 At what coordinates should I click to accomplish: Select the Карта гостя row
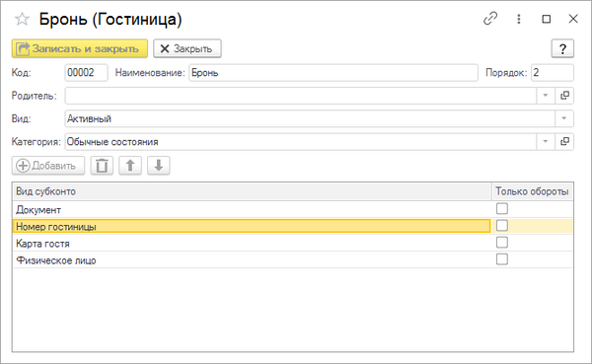[293, 244]
